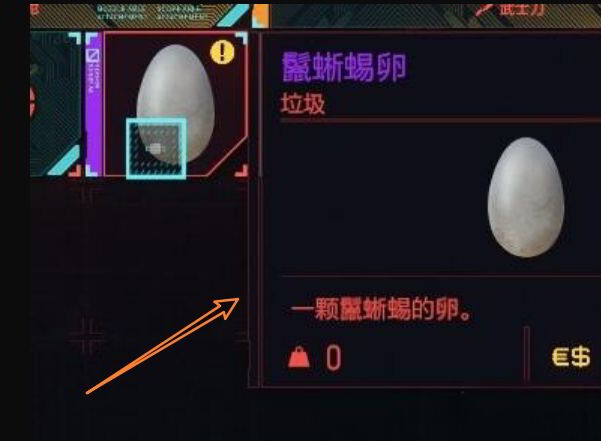The width and height of the screenshot is (601, 441).
Task: Click the red circular icon in partial left slot
Action: [x=33, y=102]
